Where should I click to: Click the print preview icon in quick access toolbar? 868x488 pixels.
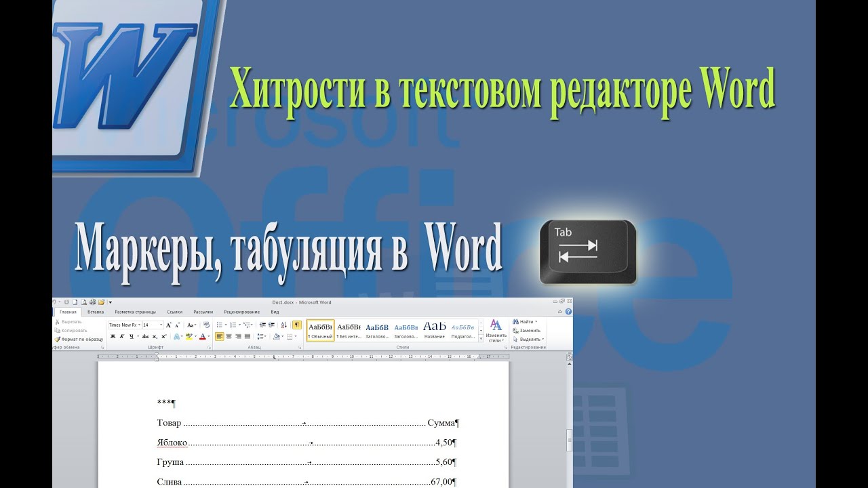coord(83,302)
